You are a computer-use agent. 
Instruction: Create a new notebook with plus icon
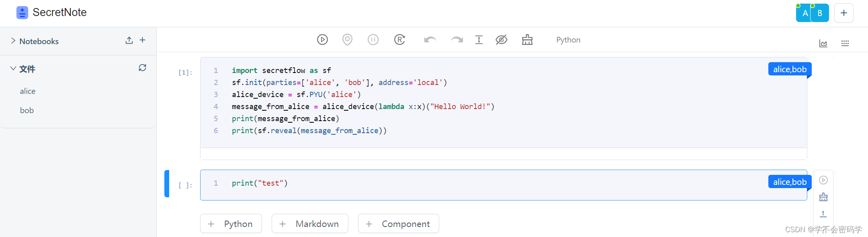(142, 40)
